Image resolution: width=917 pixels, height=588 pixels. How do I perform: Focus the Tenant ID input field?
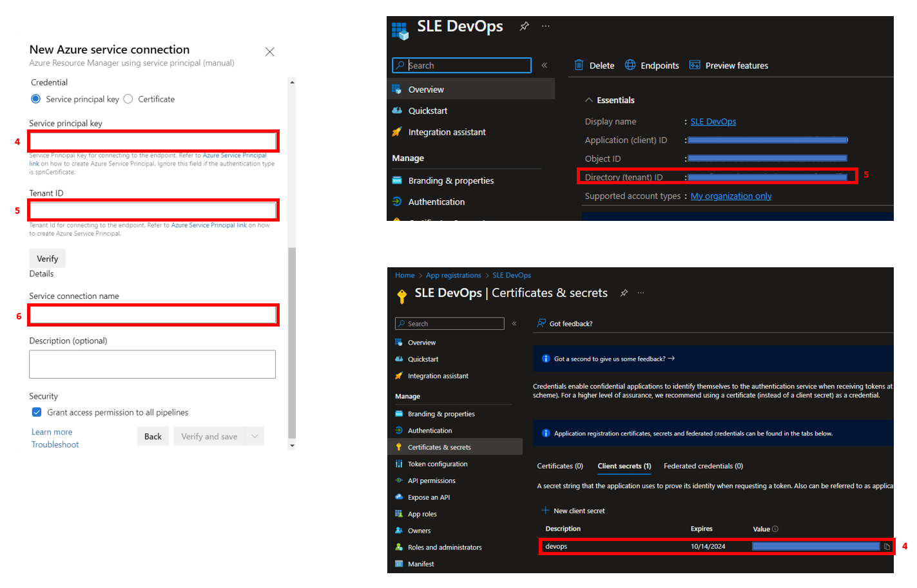tap(153, 211)
